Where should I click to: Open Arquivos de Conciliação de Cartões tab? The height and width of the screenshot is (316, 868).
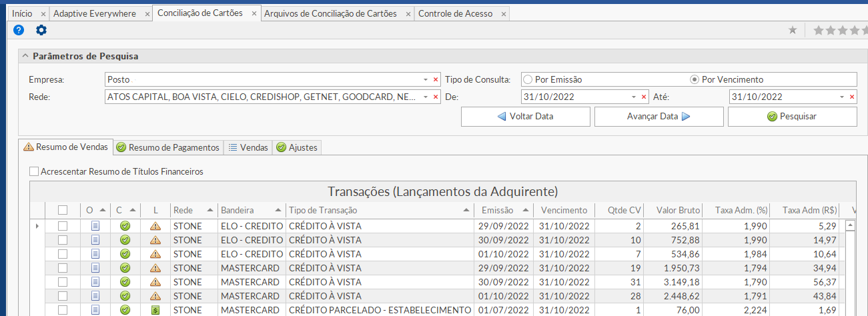(x=330, y=13)
